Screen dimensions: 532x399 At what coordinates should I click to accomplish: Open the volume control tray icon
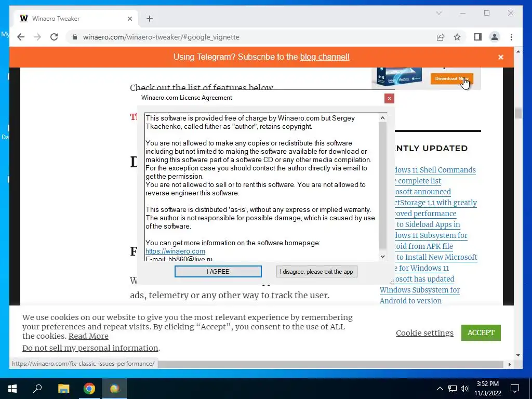[464, 389]
